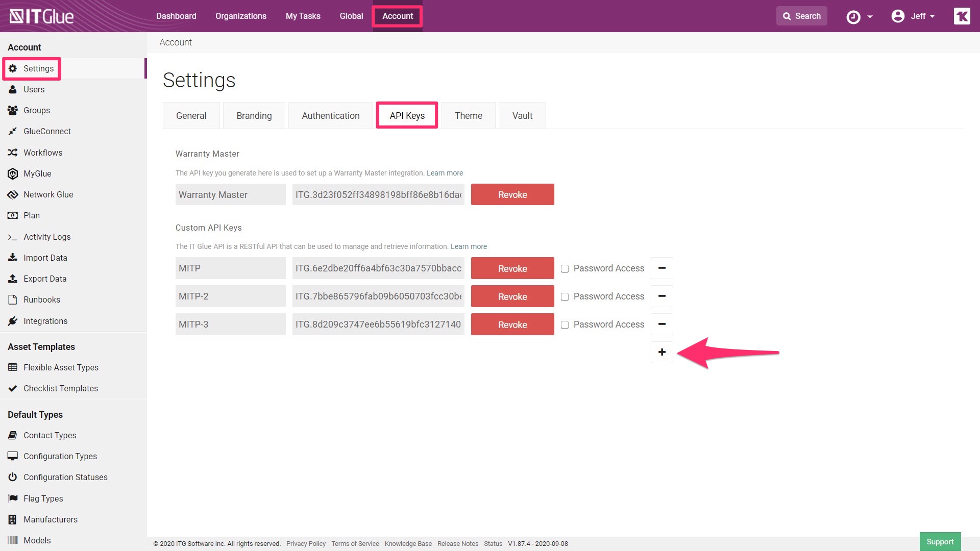Viewport: 980px width, 551px height.
Task: Open Integrations from the sidebar
Action: tap(45, 321)
